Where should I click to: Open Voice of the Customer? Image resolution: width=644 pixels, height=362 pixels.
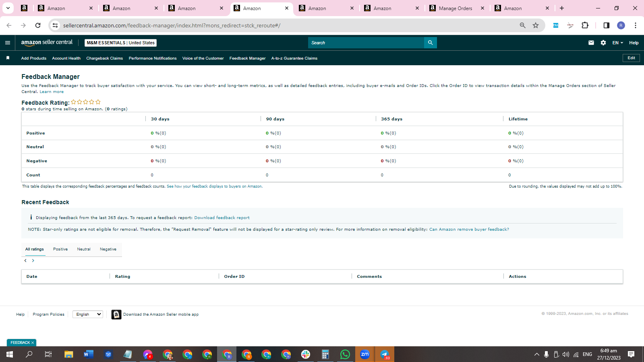203,58
